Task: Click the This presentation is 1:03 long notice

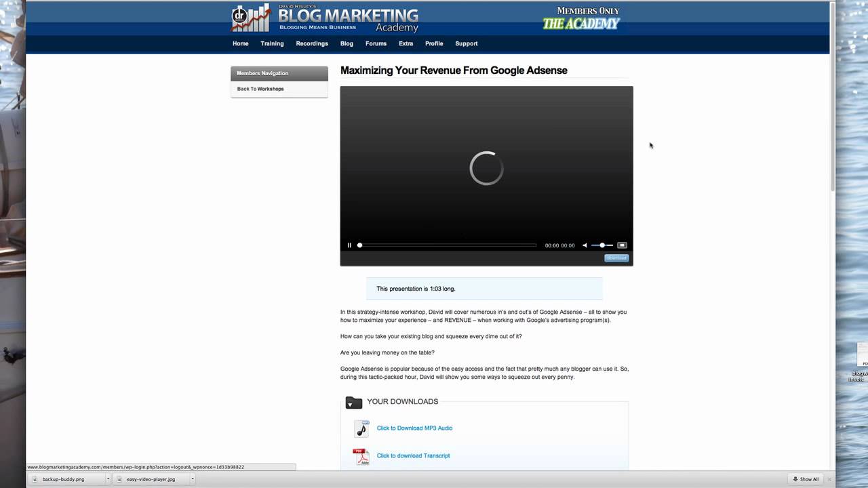Action: [484, 289]
